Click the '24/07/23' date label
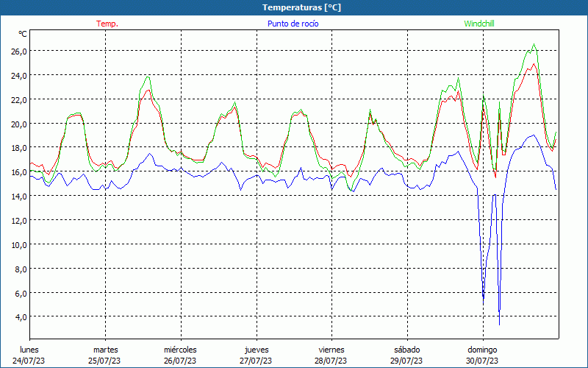Viewport: 588px width, 368px height. (29, 361)
